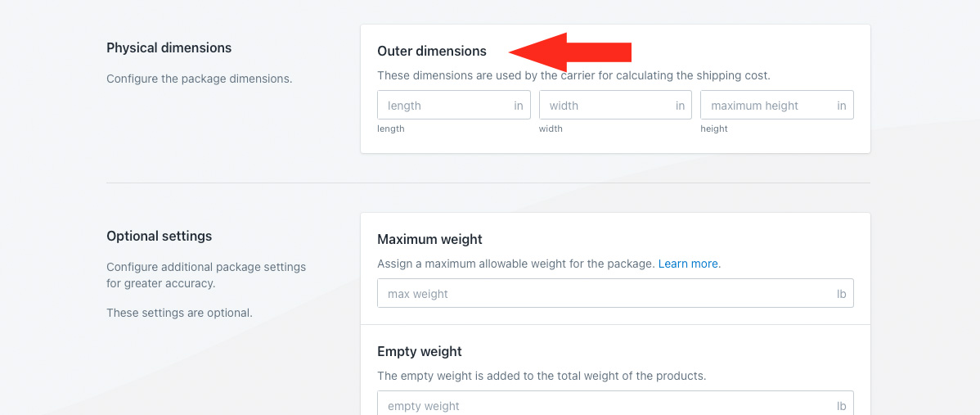
Task: Click the Maximum weight heading
Action: (x=429, y=239)
